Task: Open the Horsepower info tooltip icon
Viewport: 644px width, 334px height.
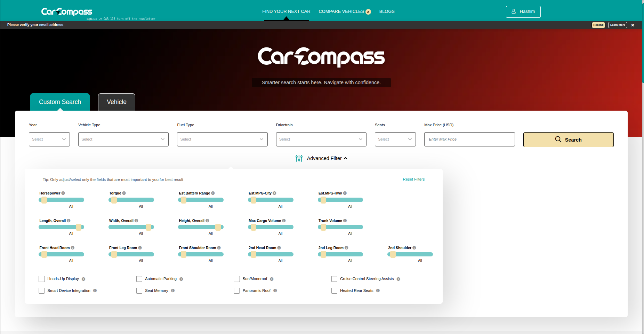Action: [x=64, y=193]
